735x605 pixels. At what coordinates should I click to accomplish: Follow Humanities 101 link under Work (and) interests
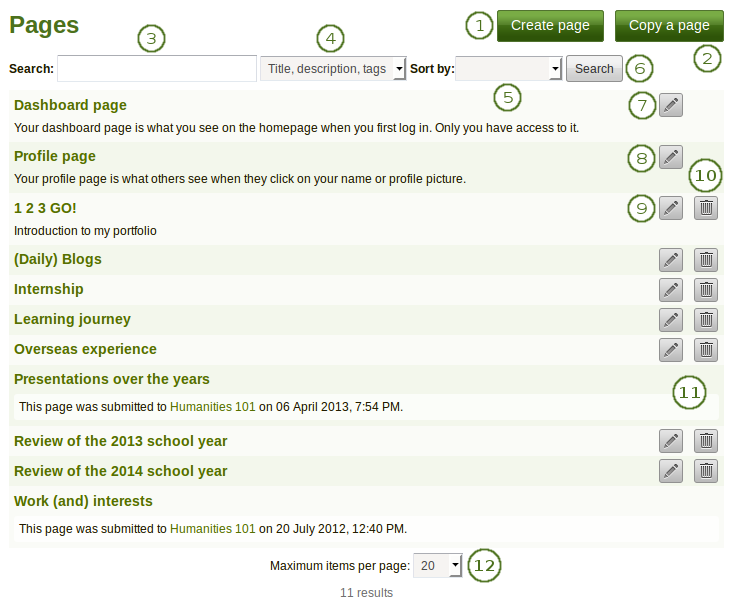coord(212,528)
